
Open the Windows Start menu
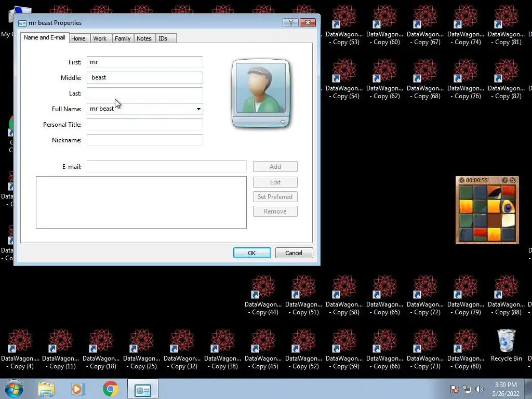pyautogui.click(x=14, y=389)
